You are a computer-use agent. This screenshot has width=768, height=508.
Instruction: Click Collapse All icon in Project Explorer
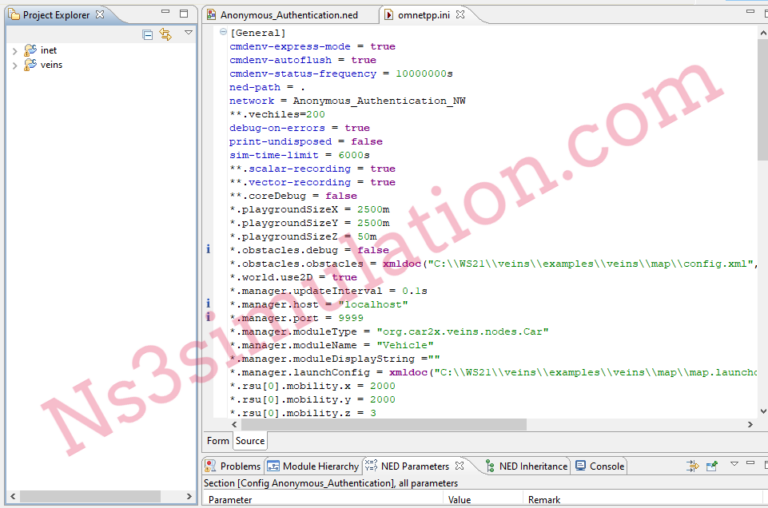(x=148, y=34)
